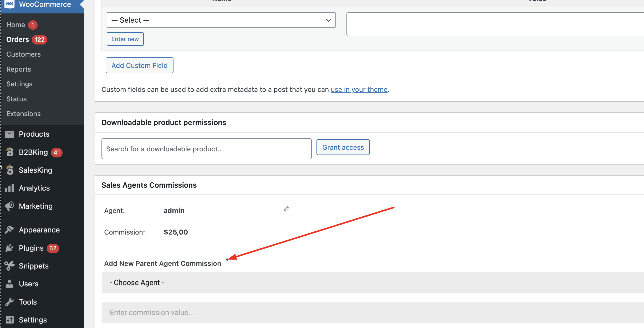The image size is (644, 328).
Task: Click the Users person icon
Action: [9, 284]
